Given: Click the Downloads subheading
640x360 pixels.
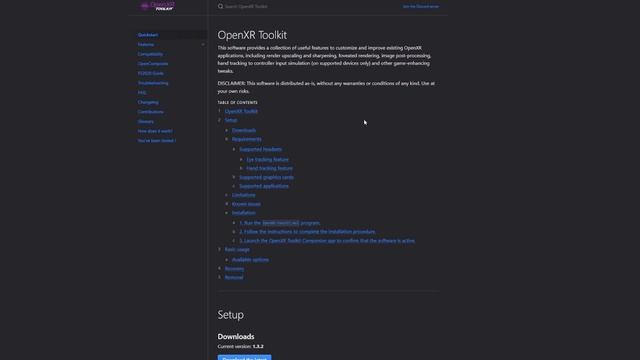Looking at the screenshot, I should [x=236, y=337].
